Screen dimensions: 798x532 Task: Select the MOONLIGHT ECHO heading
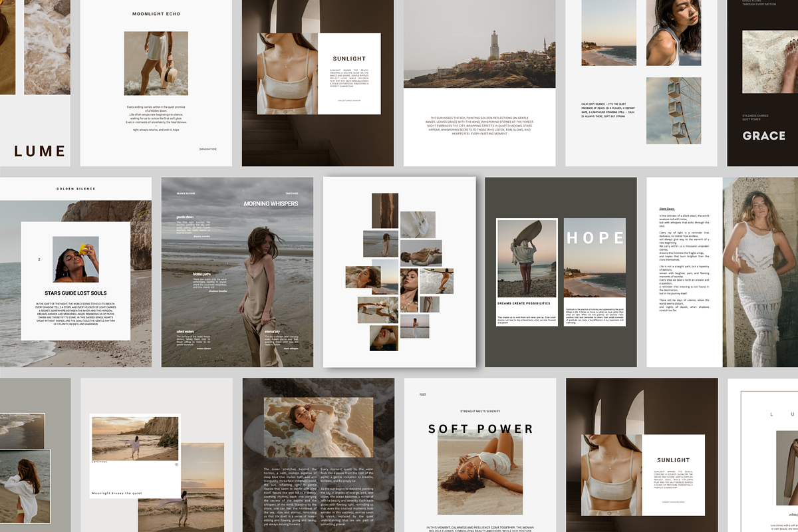[156, 13]
